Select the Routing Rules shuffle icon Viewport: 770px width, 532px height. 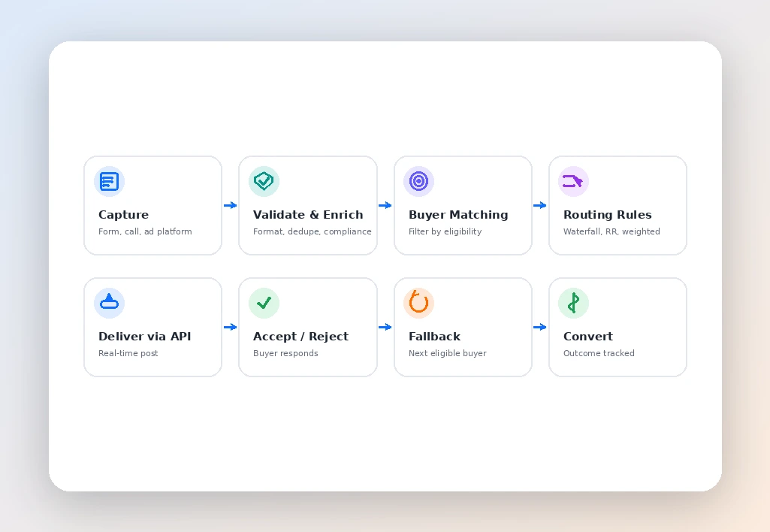pyautogui.click(x=573, y=181)
